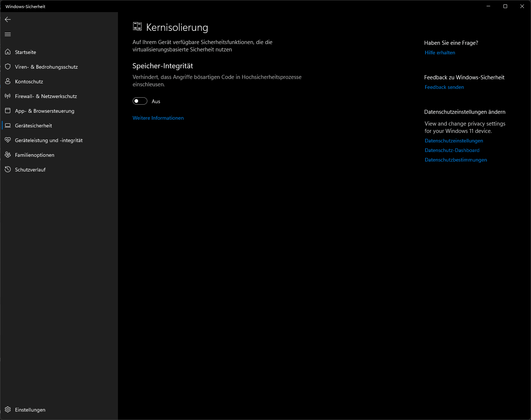Open Einstellungen at sidebar bottom

(59, 410)
